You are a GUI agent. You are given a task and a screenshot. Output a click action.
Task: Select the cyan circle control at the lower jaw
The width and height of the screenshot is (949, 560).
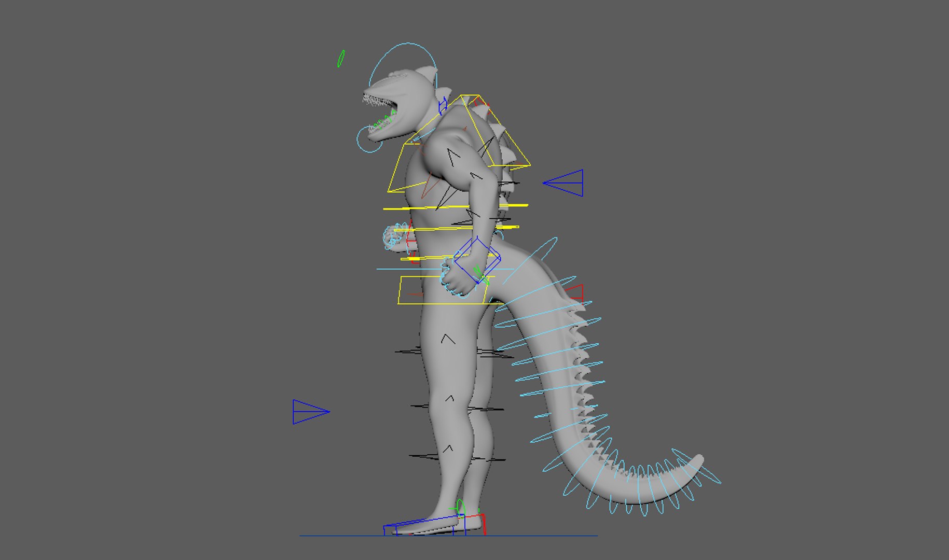coord(369,139)
